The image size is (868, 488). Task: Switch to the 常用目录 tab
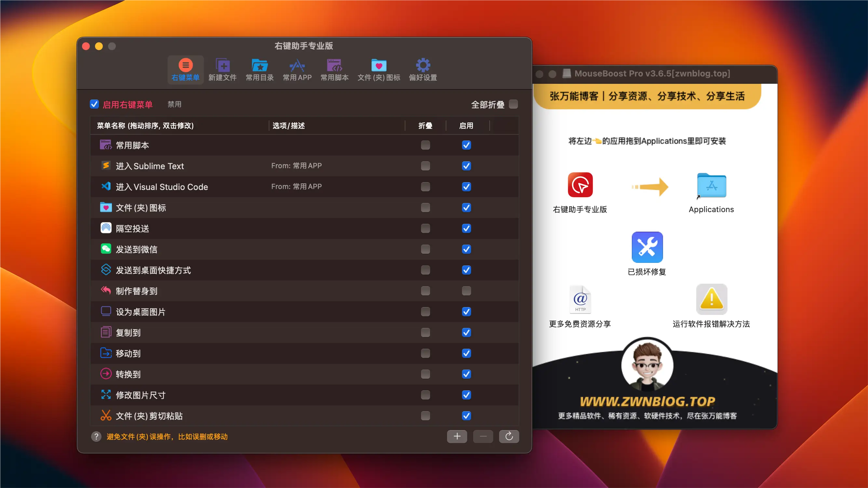[x=260, y=70]
